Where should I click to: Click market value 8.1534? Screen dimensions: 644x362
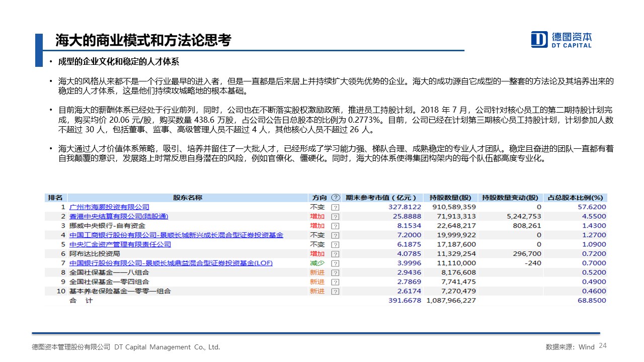409,226
